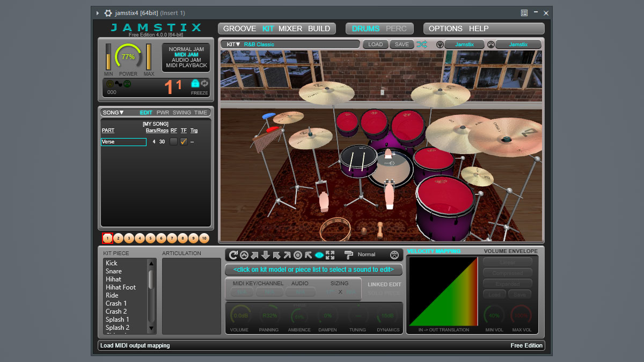
Task: Switch to song SWING tab
Action: [181, 113]
